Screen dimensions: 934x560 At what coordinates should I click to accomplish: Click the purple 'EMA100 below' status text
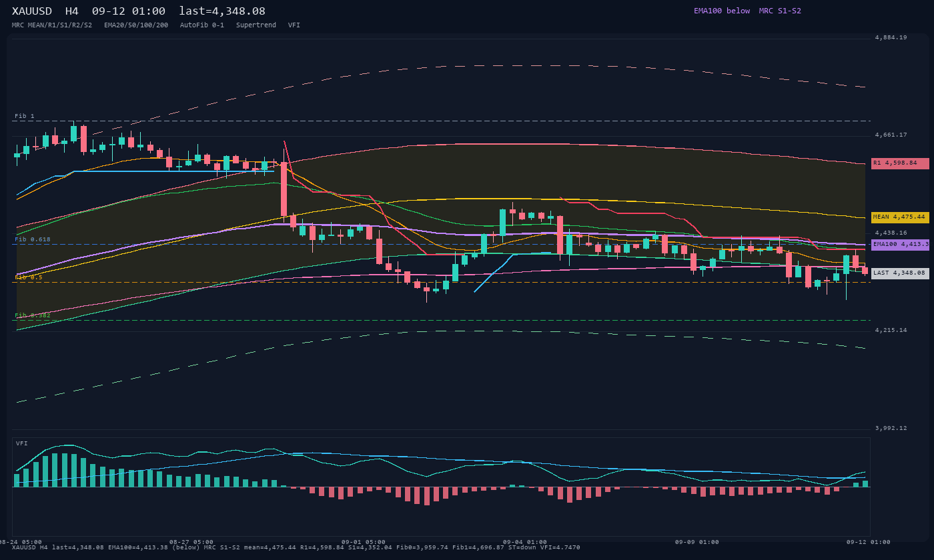[722, 11]
